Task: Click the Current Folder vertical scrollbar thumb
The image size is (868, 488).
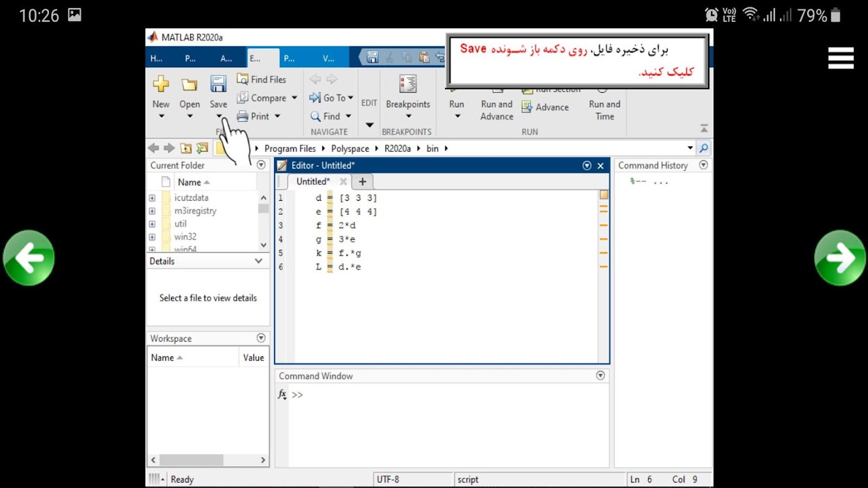Action: pyautogui.click(x=264, y=209)
